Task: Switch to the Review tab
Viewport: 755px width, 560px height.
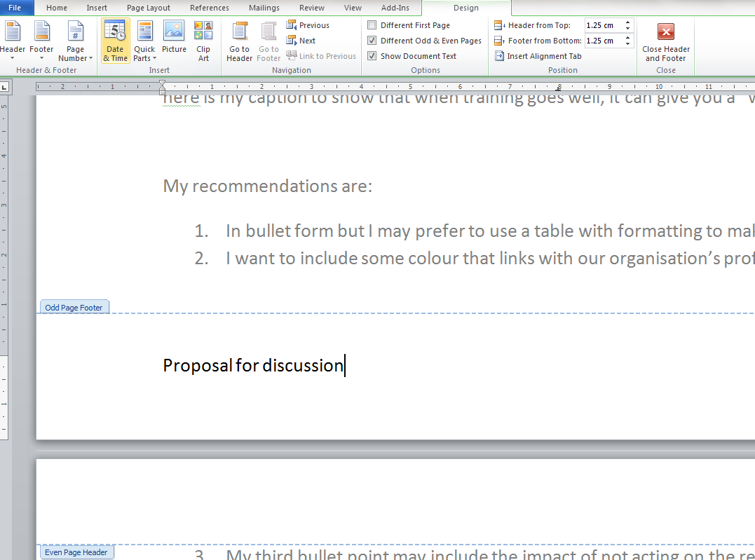Action: coord(312,8)
